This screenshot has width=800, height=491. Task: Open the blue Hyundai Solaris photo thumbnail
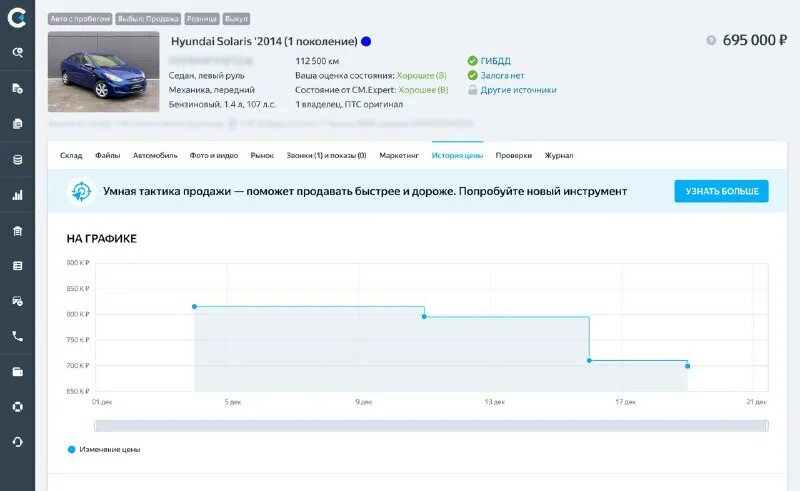[x=104, y=71]
